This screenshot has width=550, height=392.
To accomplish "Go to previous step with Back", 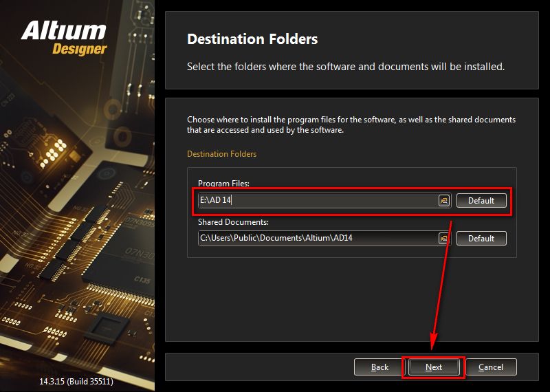I will click(379, 367).
